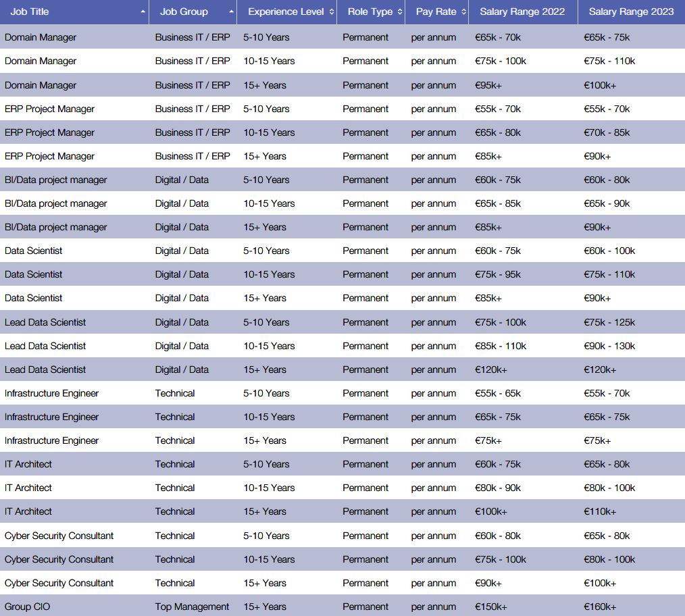
Task: Click the Pay Rate sort arrows icon
Action: (463, 11)
